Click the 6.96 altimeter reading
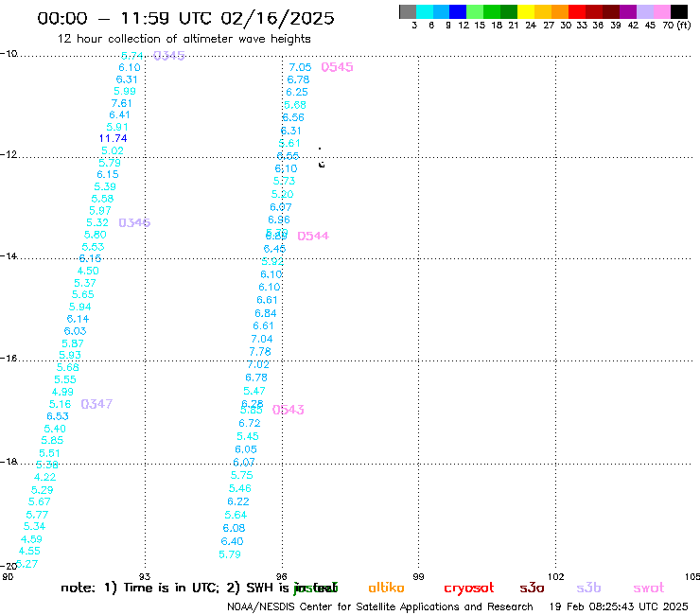Viewport: 700px width, 615px height. 279,220
